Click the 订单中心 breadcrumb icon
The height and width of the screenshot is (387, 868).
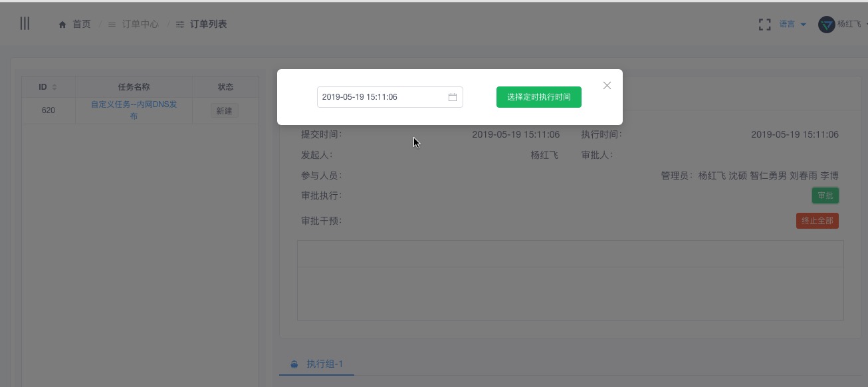tap(112, 25)
